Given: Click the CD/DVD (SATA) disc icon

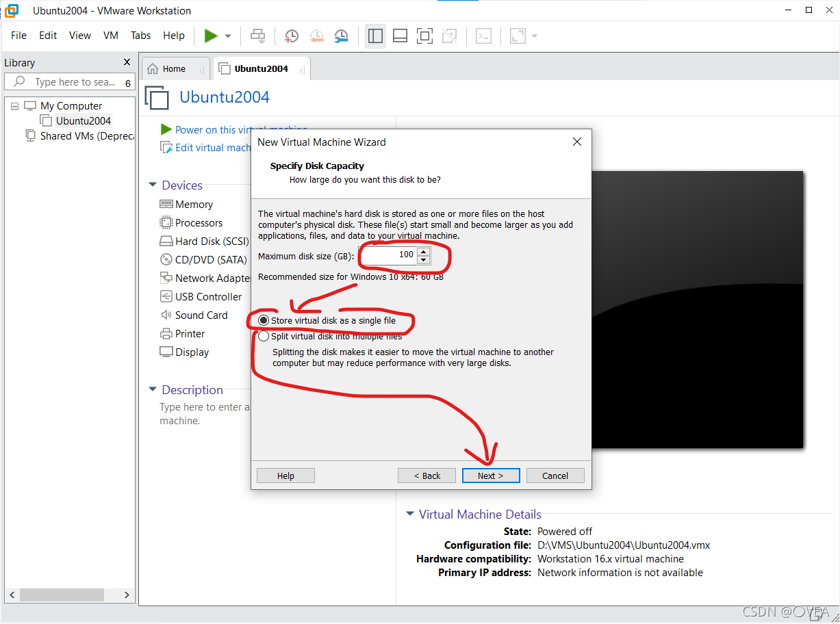Looking at the screenshot, I should point(166,260).
